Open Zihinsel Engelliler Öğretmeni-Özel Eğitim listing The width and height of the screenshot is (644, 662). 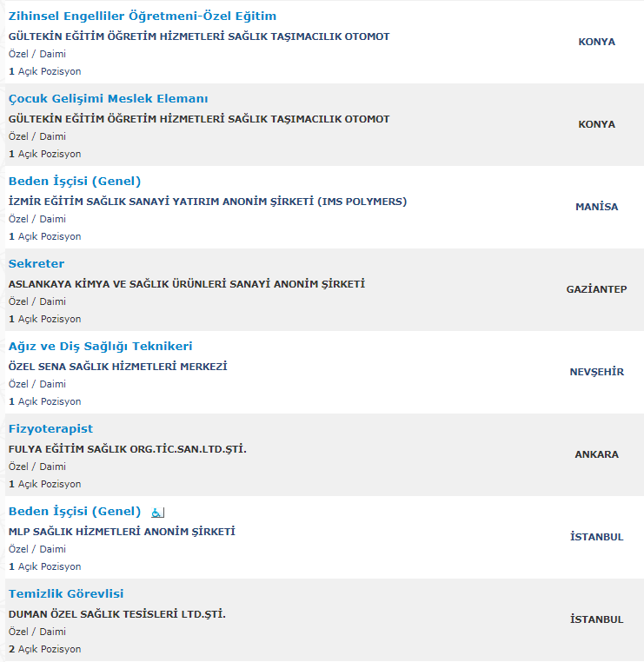pos(143,17)
